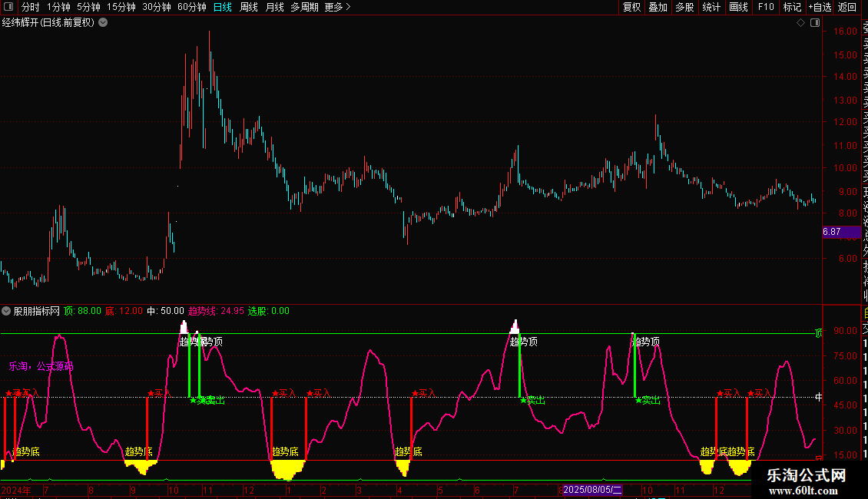Click the 乐淘, 公式源码 purple label

[41, 366]
